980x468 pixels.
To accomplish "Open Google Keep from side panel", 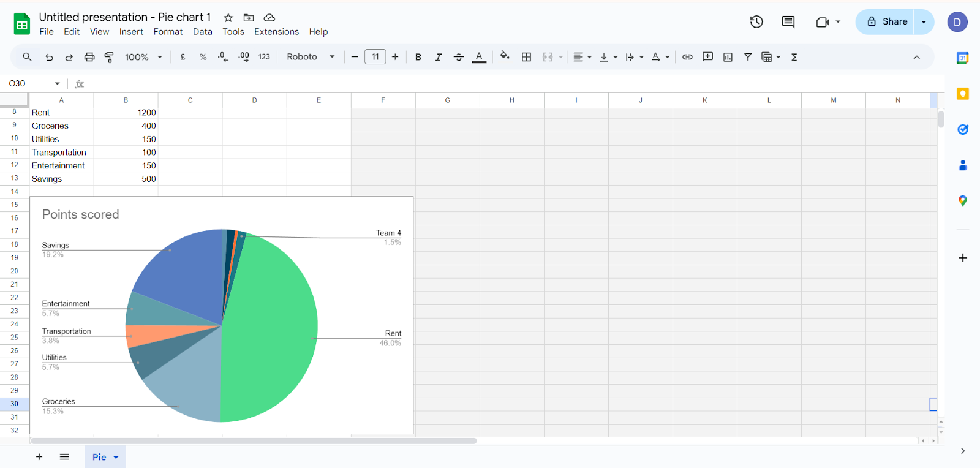I will [x=963, y=94].
